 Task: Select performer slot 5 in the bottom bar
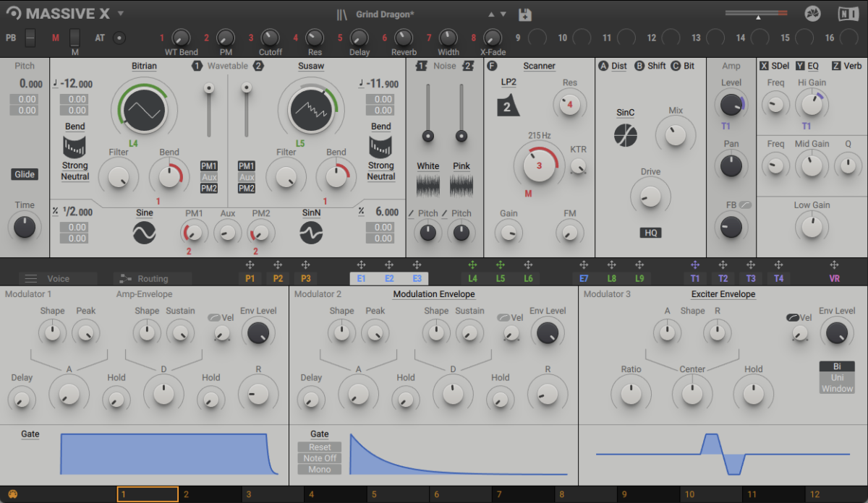point(398,494)
